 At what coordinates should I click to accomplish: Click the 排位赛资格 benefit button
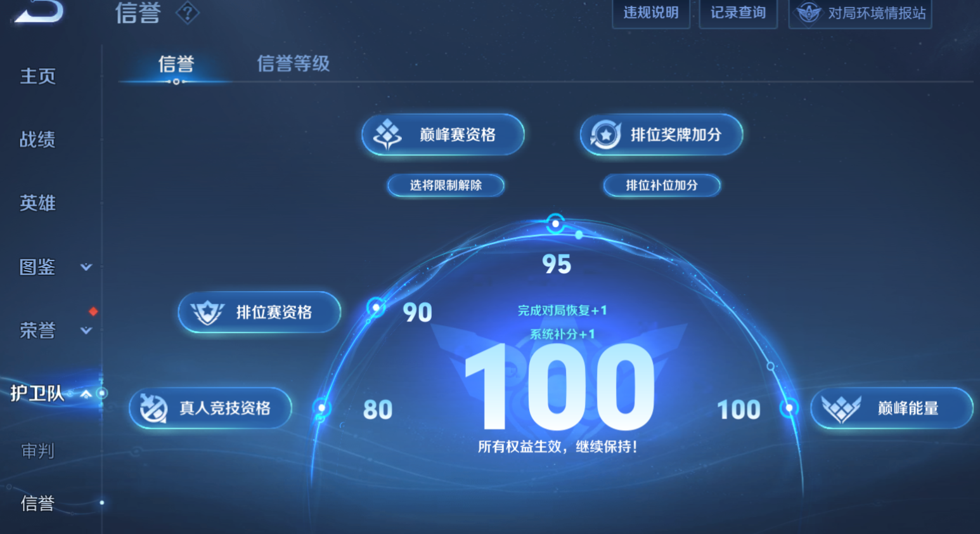point(259,312)
